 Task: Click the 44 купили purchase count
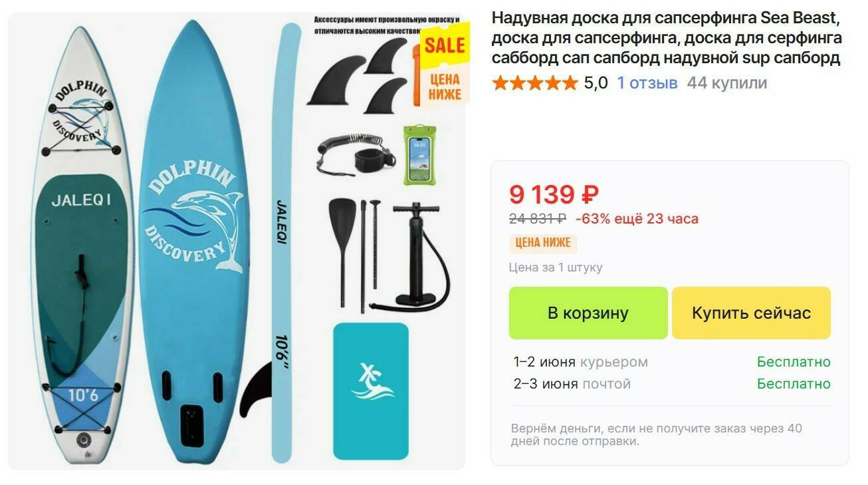727,83
